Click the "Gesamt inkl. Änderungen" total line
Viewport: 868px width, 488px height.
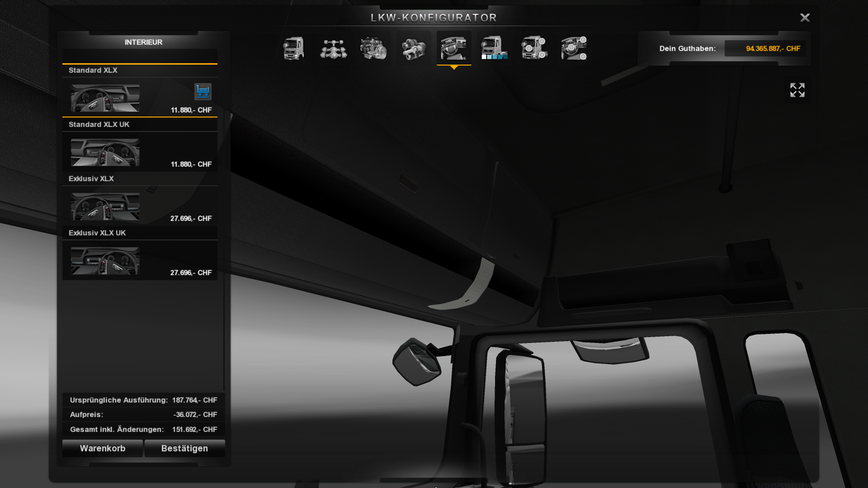[144, 429]
